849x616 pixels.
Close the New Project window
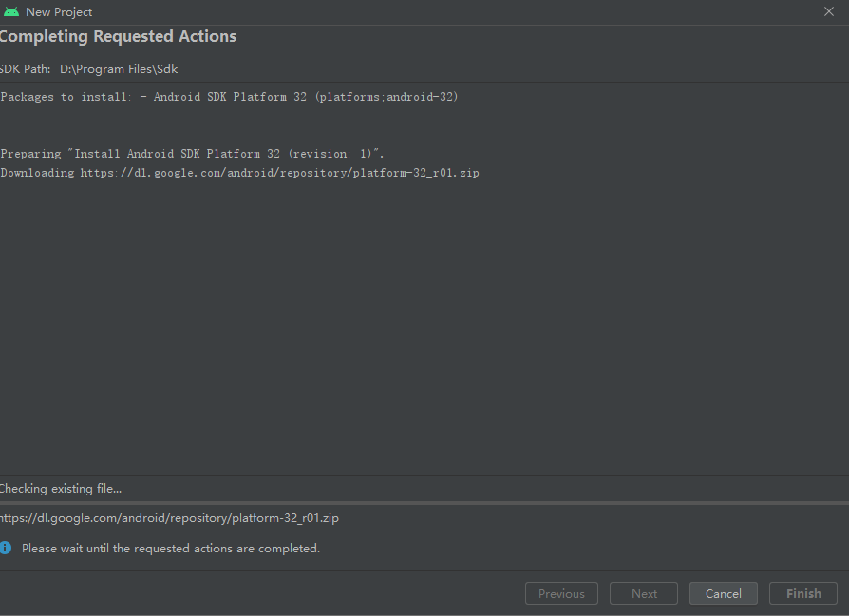[829, 12]
